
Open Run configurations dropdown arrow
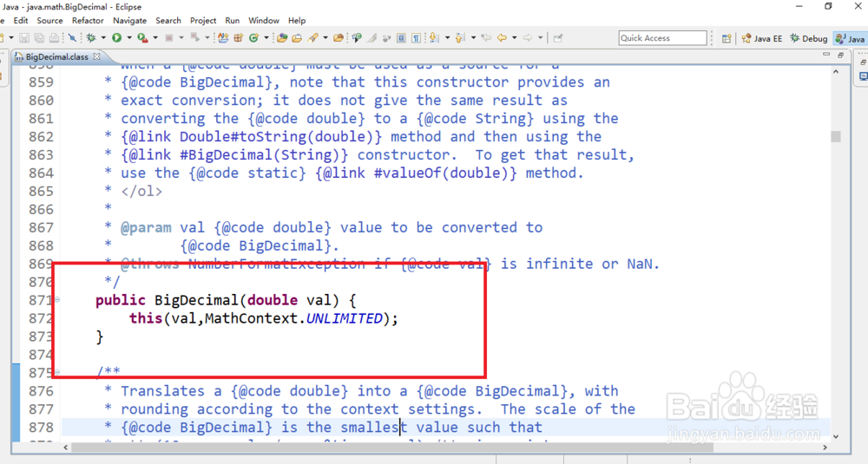pos(129,38)
